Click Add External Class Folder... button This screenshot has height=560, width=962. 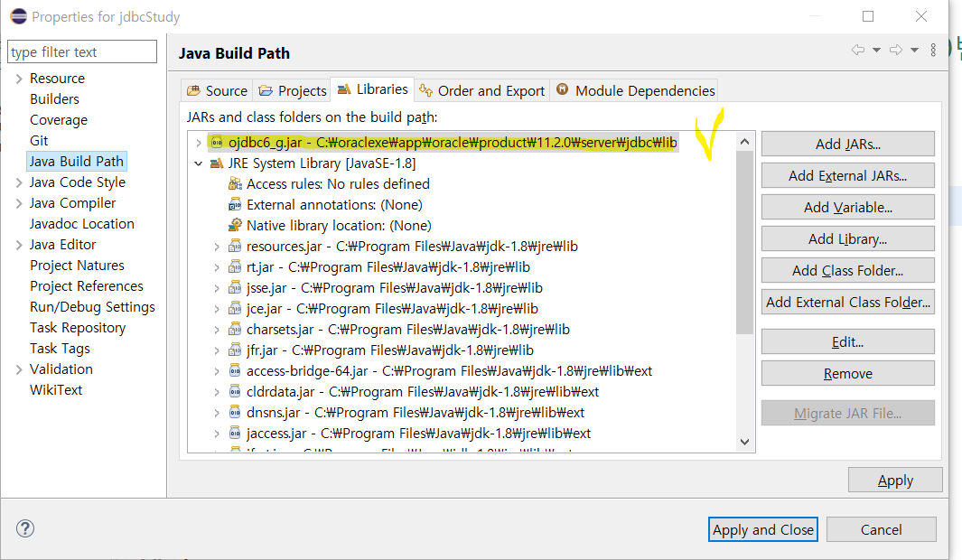click(x=848, y=302)
